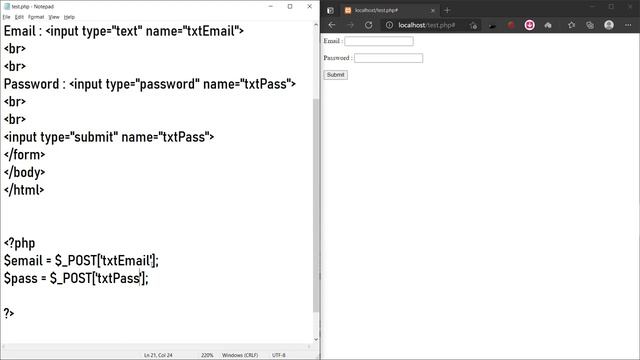
Task: Add this page to favorites star
Action: [473, 25]
